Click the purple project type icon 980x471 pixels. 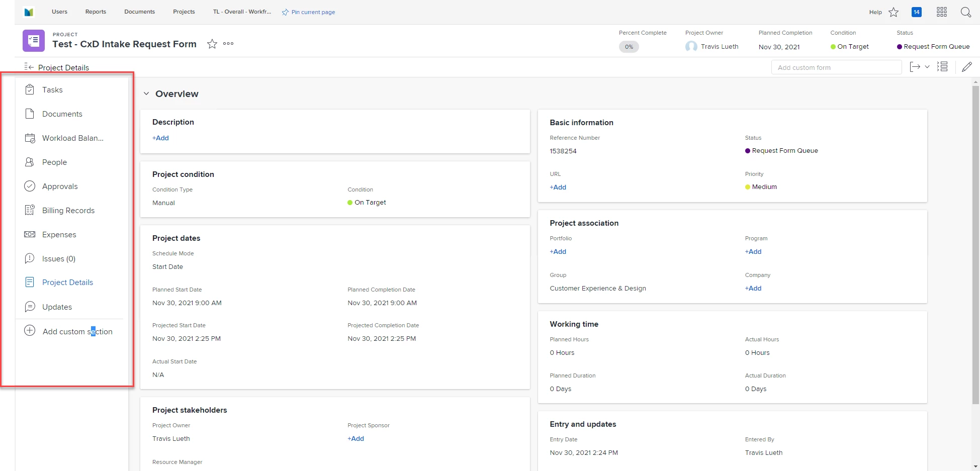pyautogui.click(x=34, y=41)
